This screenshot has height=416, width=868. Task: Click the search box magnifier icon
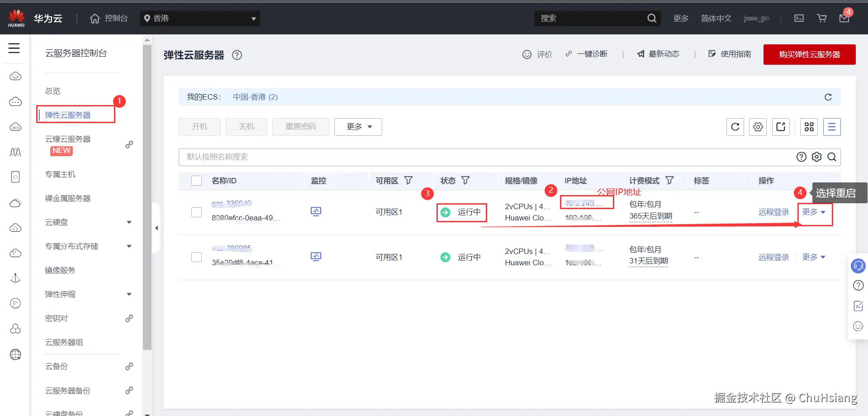831,157
